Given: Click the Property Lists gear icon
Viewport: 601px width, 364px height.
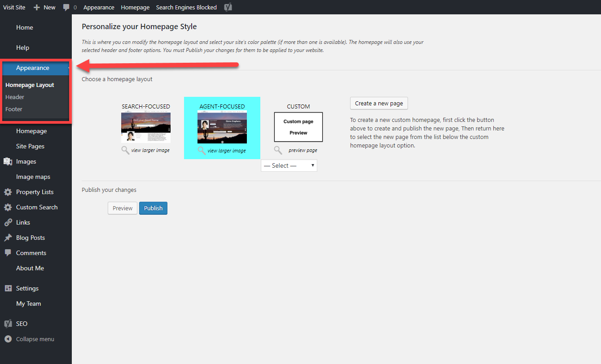Looking at the screenshot, I should pos(8,192).
